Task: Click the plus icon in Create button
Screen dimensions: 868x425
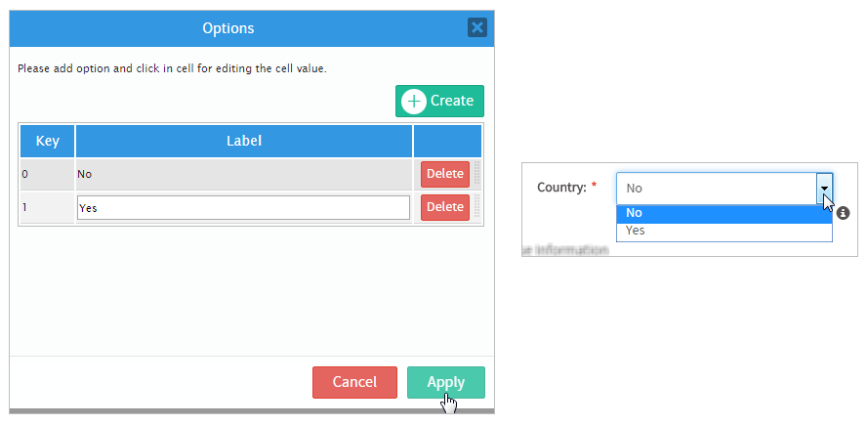Action: (x=414, y=101)
